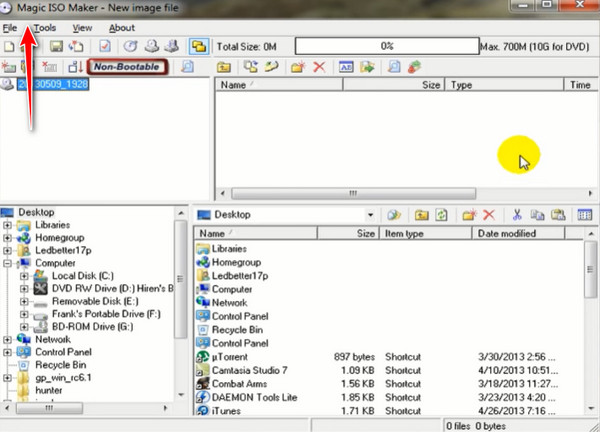Delete selected item in image pane toolbar
Viewport: 600px width, 432px height.
click(319, 67)
